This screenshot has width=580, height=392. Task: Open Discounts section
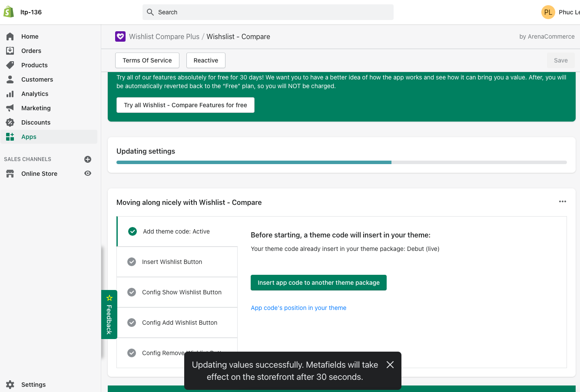(49, 122)
